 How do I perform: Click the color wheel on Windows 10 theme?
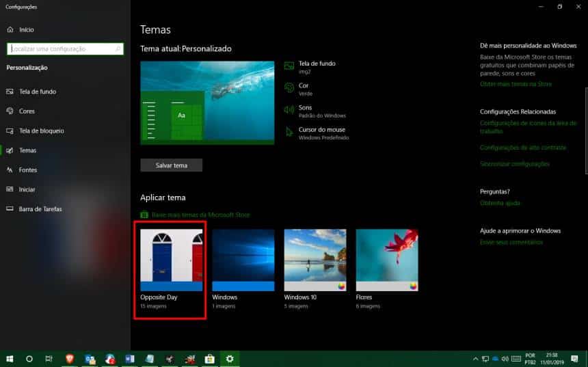pyautogui.click(x=341, y=286)
